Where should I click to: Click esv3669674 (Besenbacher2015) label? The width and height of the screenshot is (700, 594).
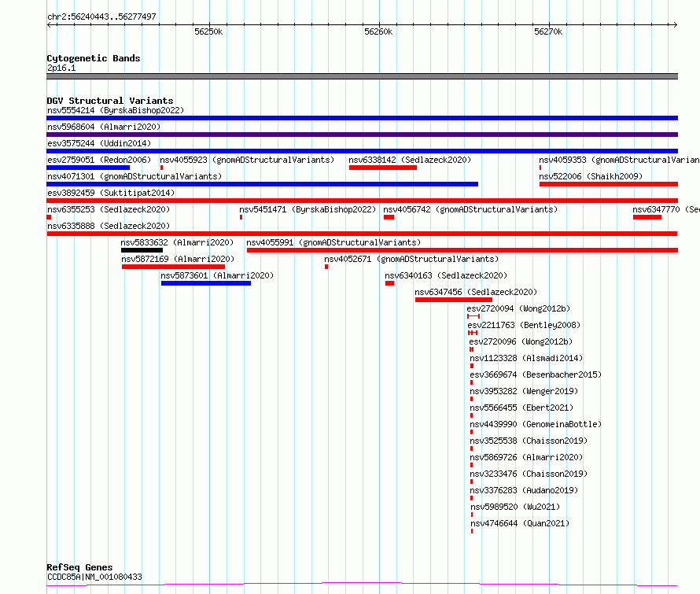click(x=536, y=374)
